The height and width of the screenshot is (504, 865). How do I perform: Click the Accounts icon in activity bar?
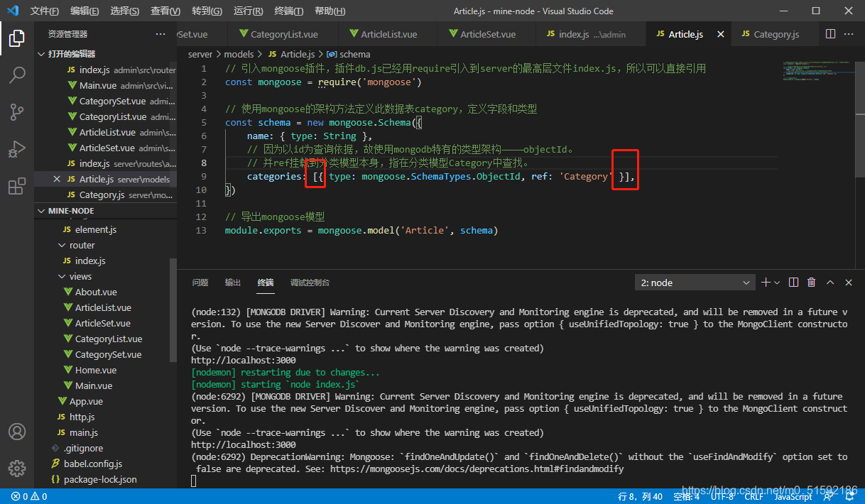tap(17, 432)
